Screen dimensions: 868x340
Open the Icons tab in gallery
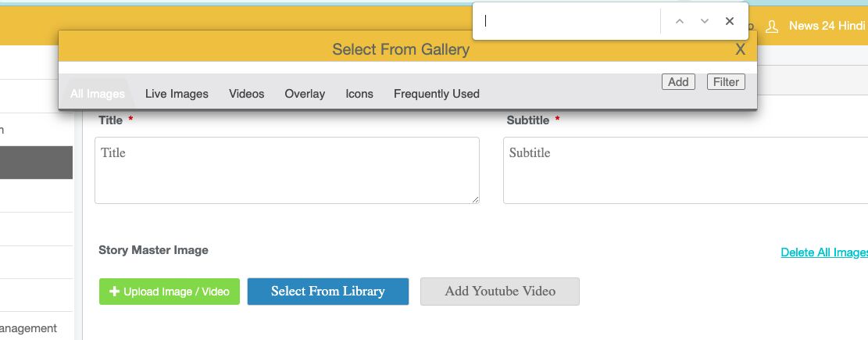coord(359,94)
